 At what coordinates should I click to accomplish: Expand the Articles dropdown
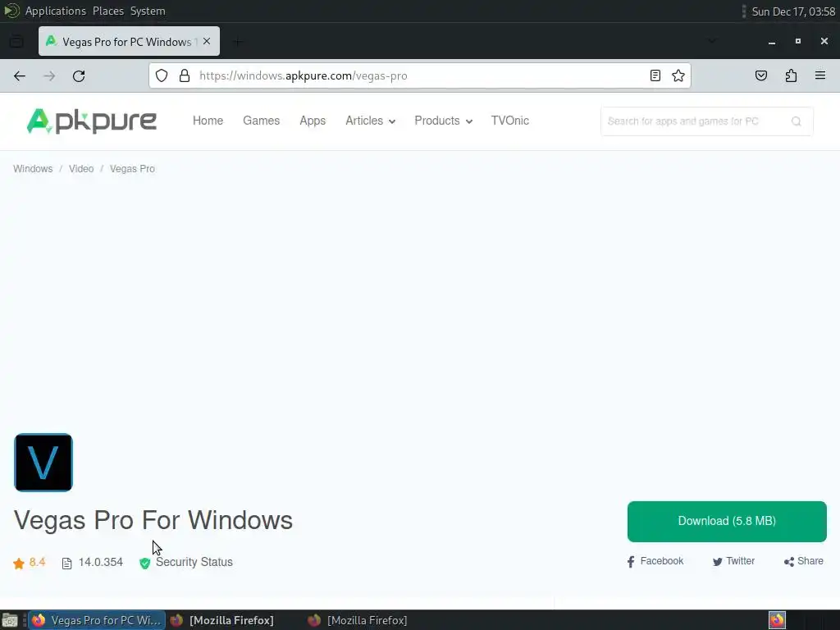370,121
